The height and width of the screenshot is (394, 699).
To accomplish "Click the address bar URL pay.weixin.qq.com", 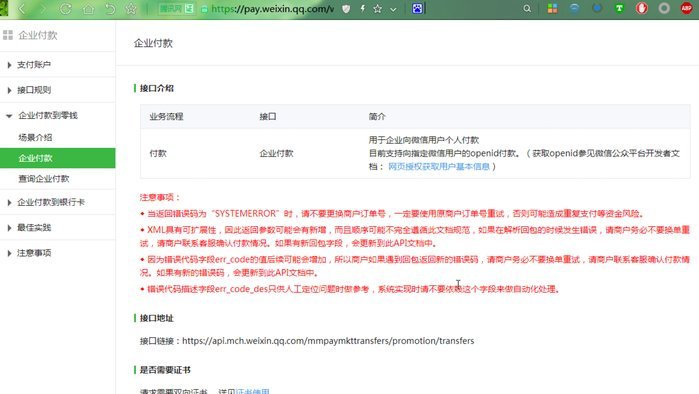I will click(x=272, y=8).
